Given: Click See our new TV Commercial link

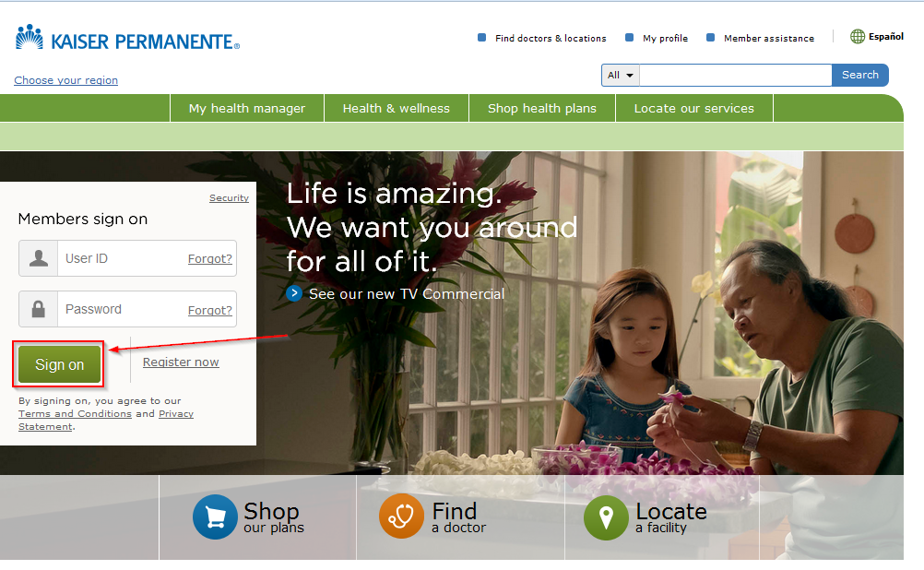Looking at the screenshot, I should coord(407,293).
